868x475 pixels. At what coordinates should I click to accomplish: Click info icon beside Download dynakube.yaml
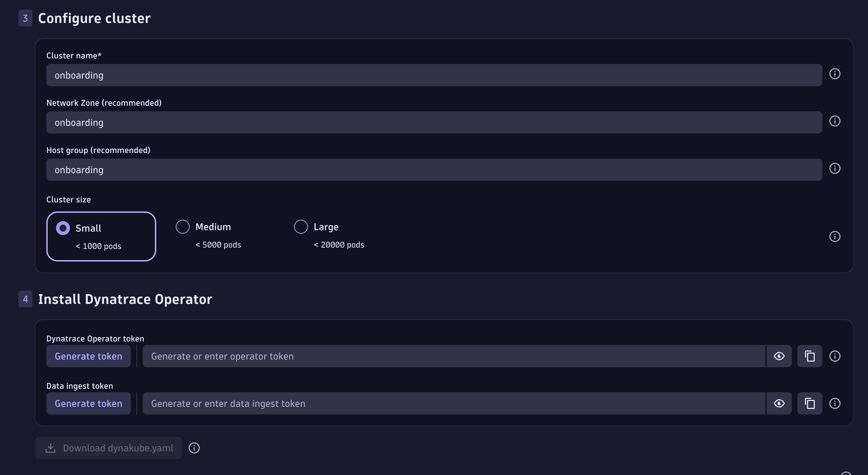[194, 448]
